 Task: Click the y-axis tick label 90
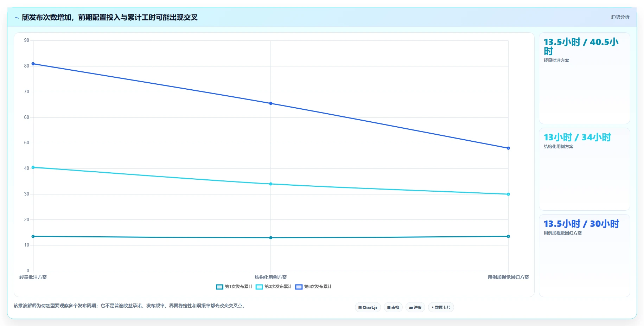click(27, 40)
